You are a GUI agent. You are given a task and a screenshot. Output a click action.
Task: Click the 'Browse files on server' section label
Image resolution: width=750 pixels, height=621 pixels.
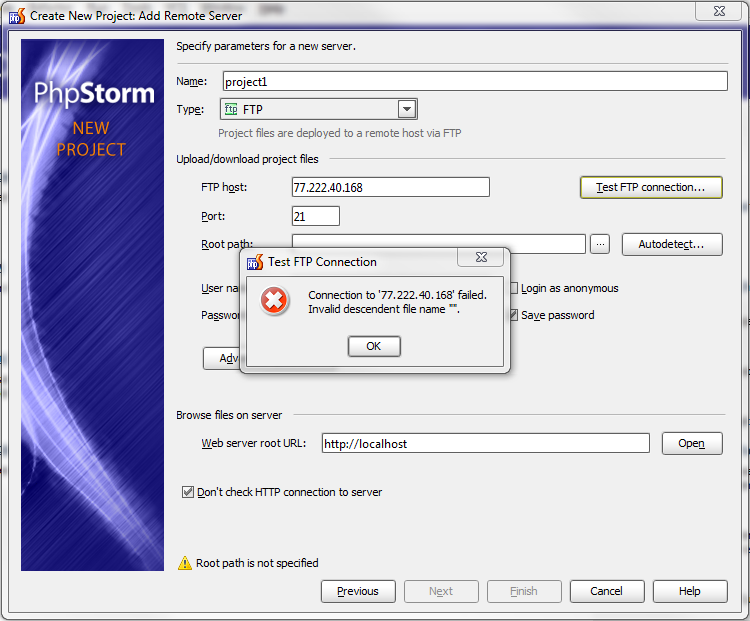[229, 415]
